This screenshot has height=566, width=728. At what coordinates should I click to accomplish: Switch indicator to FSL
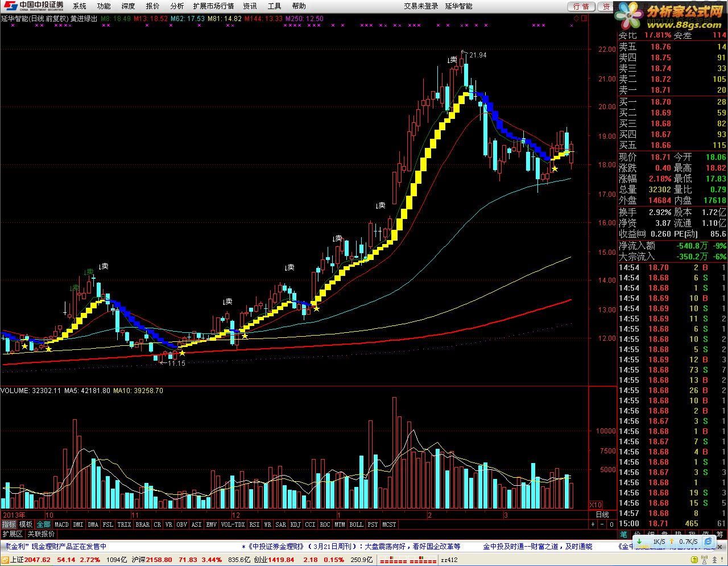(x=107, y=524)
